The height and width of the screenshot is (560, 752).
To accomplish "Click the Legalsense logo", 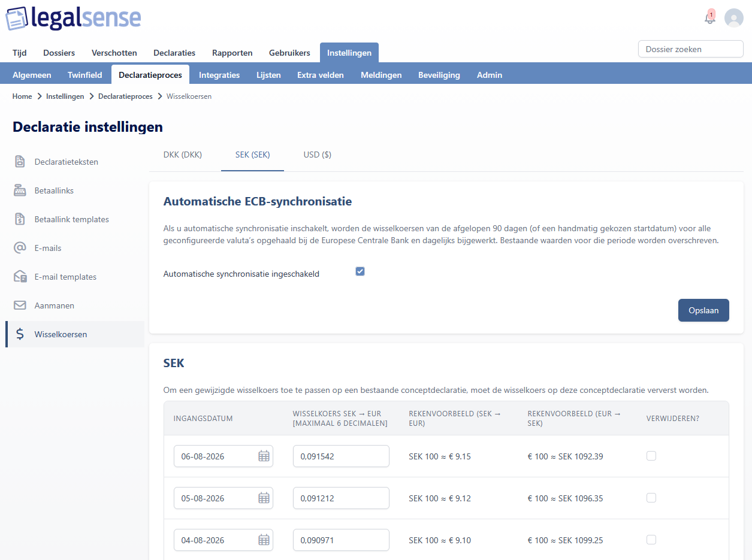I will [x=73, y=19].
